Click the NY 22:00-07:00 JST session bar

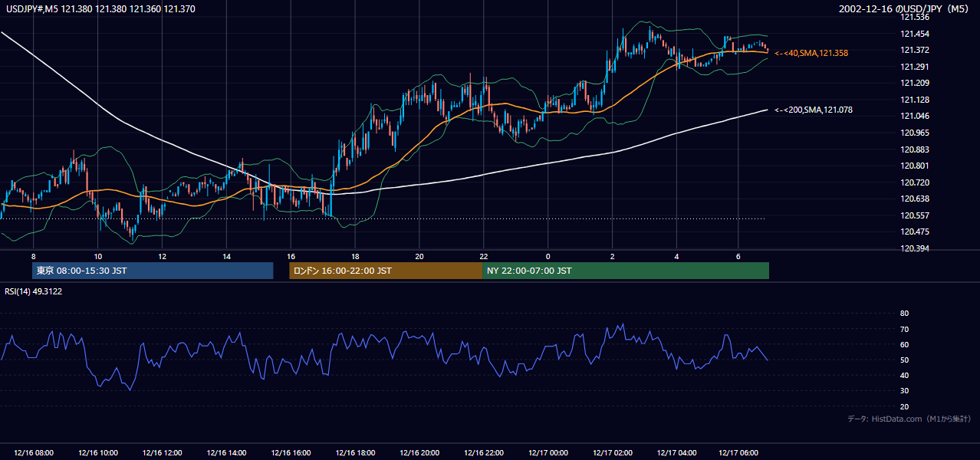click(x=626, y=271)
